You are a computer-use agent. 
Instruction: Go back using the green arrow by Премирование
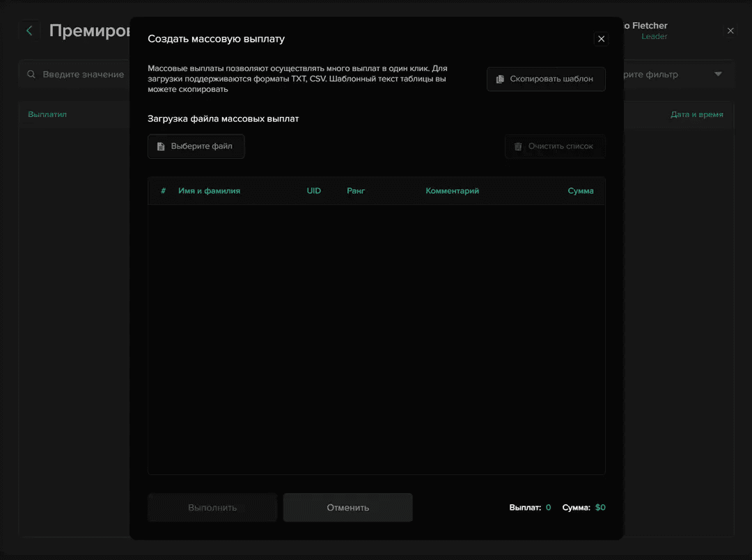pyautogui.click(x=29, y=31)
